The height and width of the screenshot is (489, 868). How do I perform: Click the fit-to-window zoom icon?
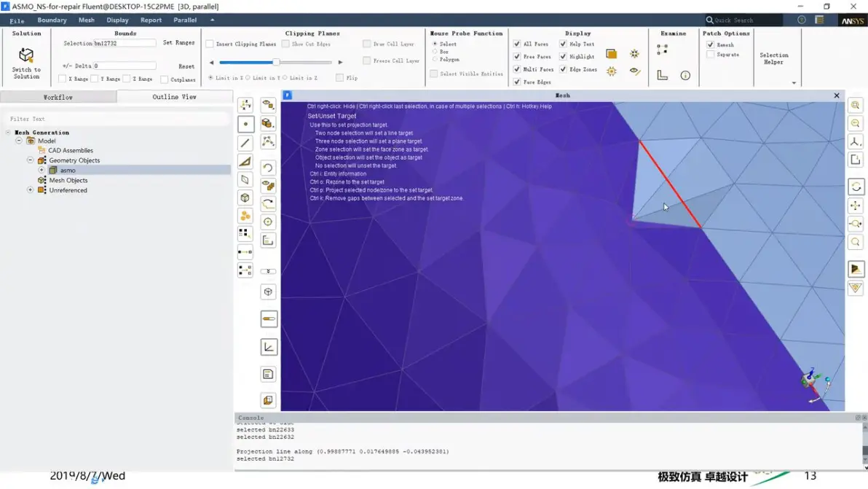pos(856,105)
